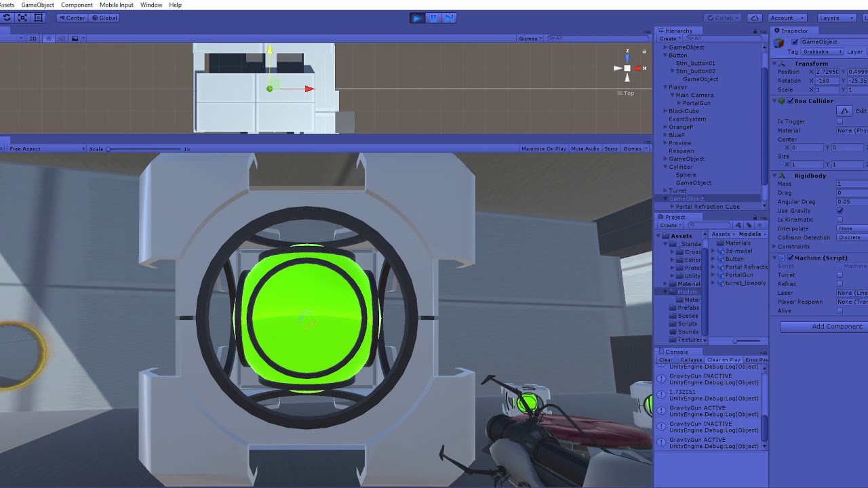Enable the Is Trigger checkbox
Screen dimensions: 868x488
(840, 121)
